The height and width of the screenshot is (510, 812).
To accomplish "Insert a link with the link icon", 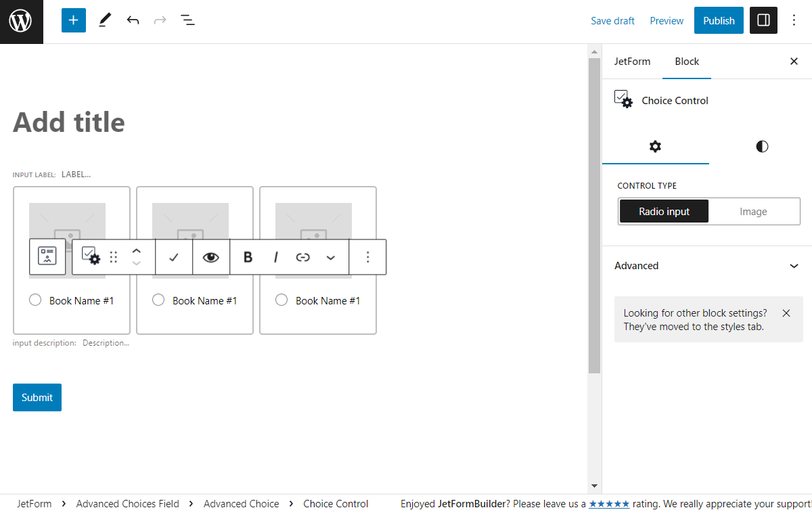I will 303,257.
